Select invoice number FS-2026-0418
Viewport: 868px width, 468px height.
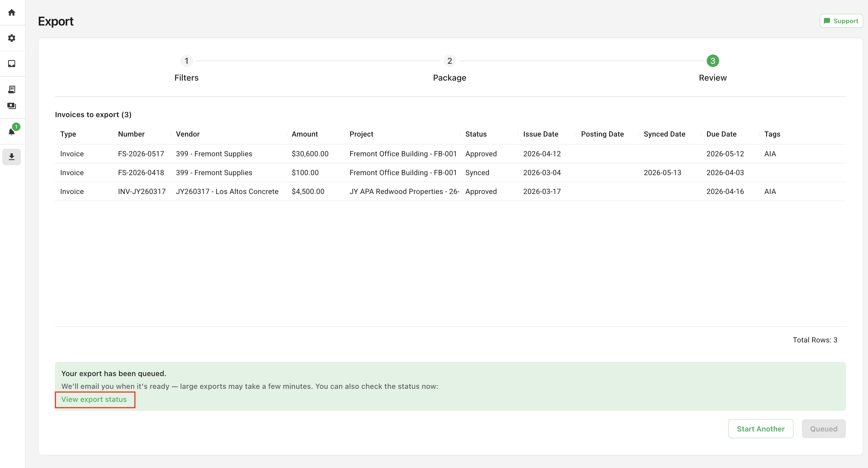tap(141, 173)
